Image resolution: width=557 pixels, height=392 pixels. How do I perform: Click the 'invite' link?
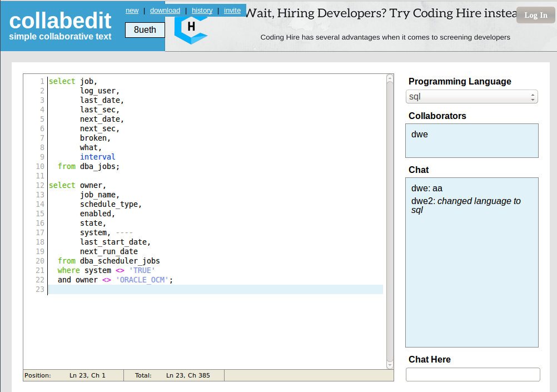(x=232, y=11)
